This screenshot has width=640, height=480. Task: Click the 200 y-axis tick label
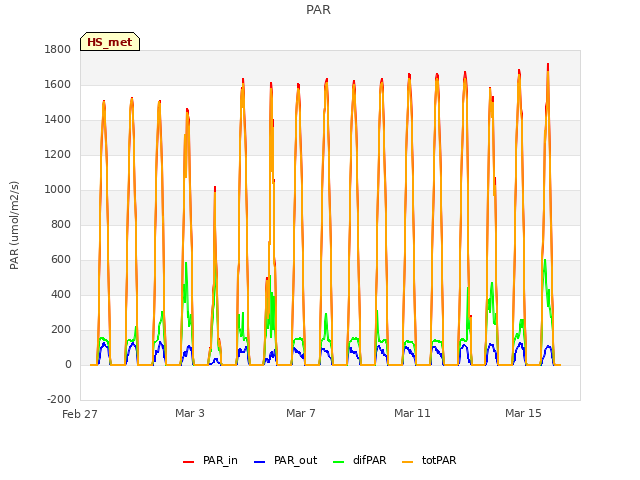click(x=61, y=329)
